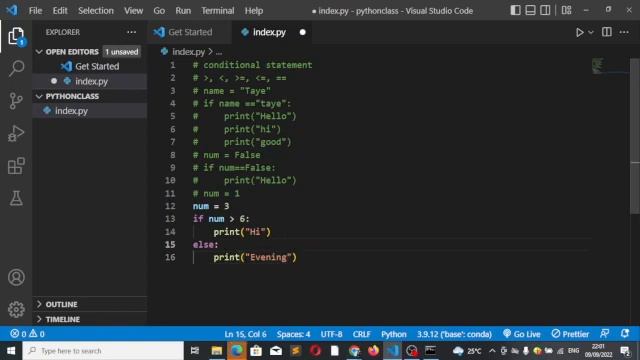
Task: Open Microsoft Edge from the taskbar
Action: (237, 351)
